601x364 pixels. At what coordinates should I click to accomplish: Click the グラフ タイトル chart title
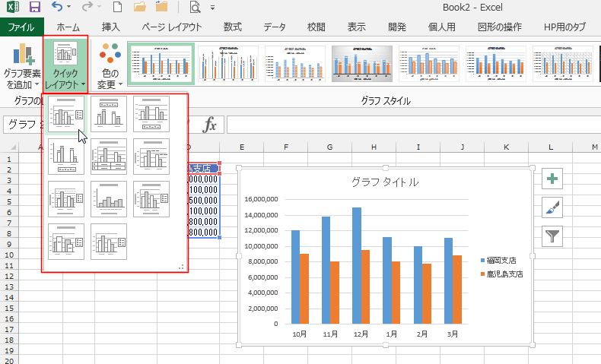(x=384, y=182)
